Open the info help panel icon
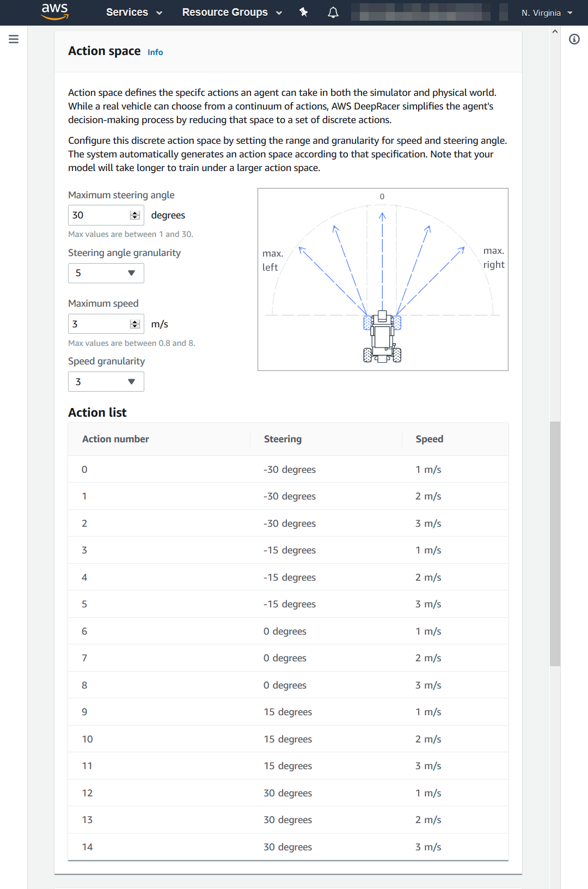The width and height of the screenshot is (588, 889). [x=574, y=39]
